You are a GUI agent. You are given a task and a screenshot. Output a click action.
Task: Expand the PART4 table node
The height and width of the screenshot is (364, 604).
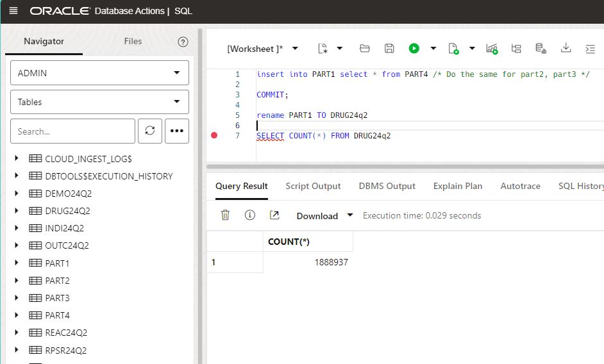click(17, 315)
